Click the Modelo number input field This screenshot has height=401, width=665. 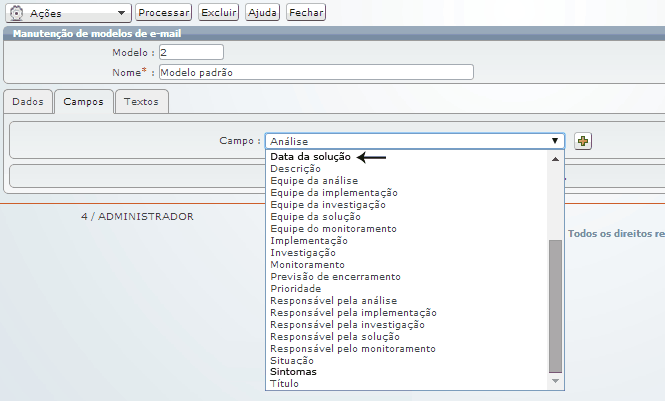point(190,52)
